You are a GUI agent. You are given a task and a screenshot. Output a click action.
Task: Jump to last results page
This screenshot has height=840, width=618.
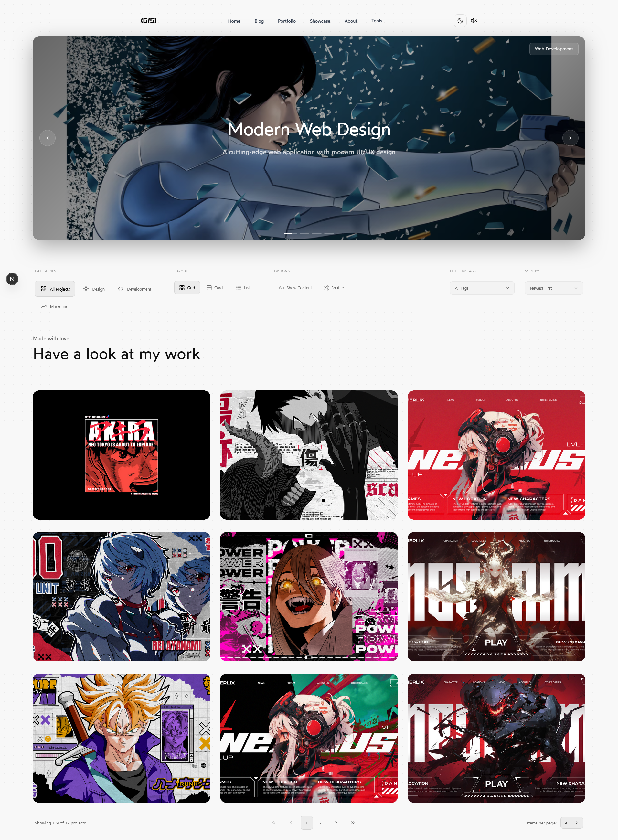tap(353, 823)
